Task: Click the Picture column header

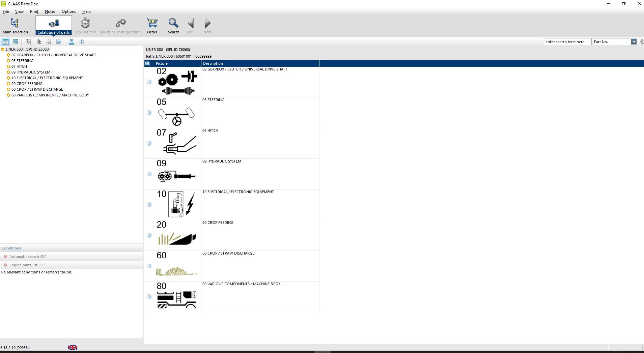Action: [177, 63]
